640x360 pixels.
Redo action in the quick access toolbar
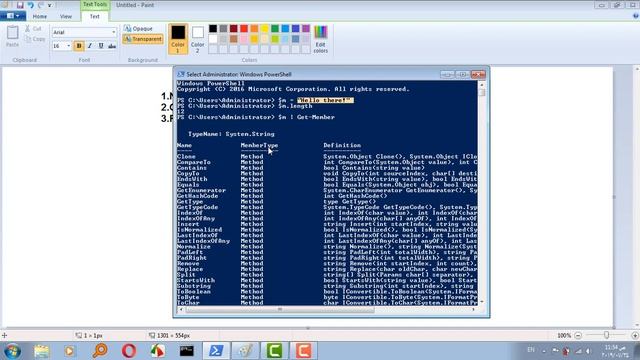coord(40,5)
